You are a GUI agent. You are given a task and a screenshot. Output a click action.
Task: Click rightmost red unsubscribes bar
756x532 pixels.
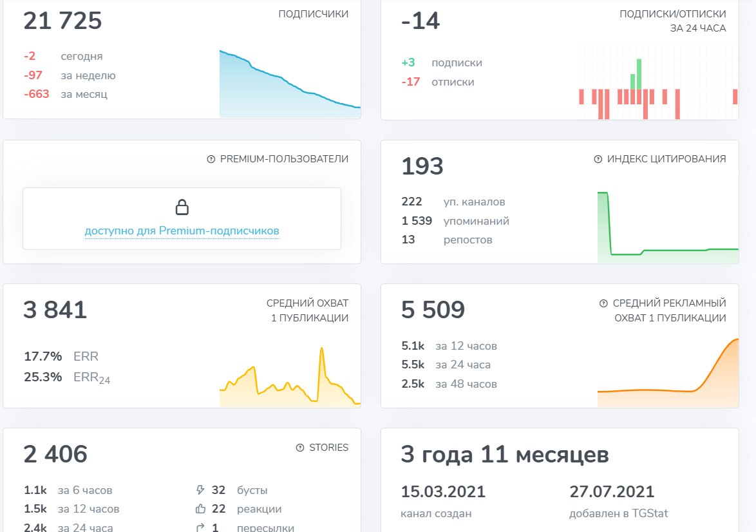(735, 97)
